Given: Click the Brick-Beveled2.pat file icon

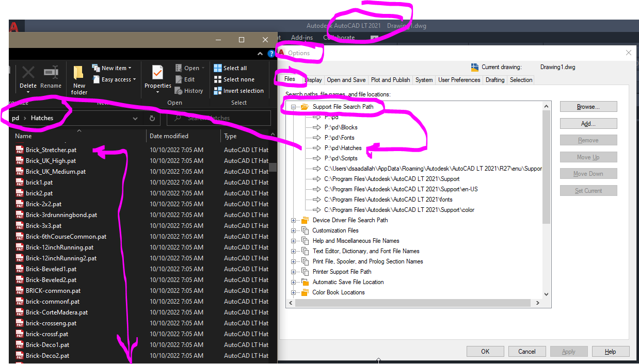Looking at the screenshot, I should pos(20,280).
